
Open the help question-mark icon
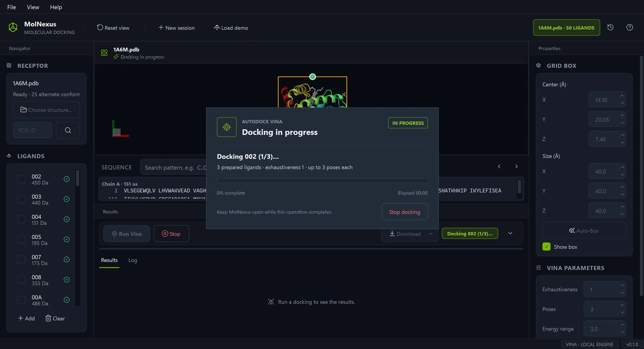coord(630,28)
